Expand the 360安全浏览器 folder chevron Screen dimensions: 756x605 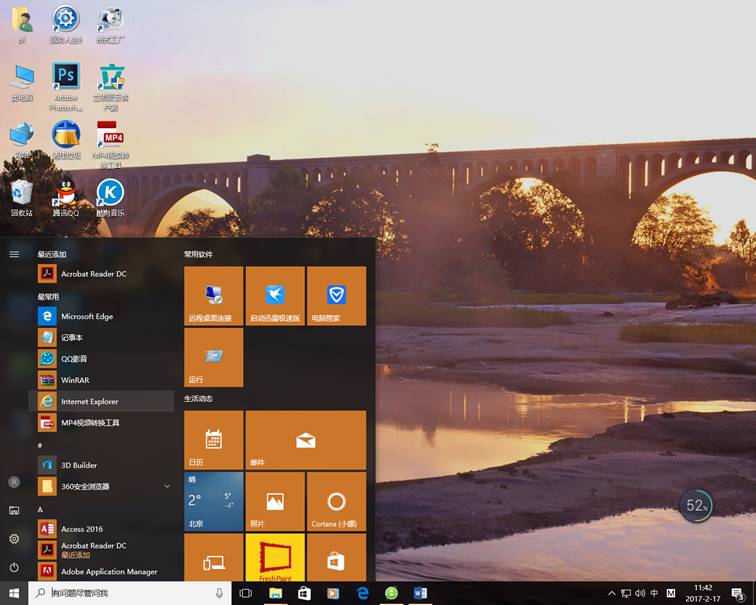[x=167, y=486]
